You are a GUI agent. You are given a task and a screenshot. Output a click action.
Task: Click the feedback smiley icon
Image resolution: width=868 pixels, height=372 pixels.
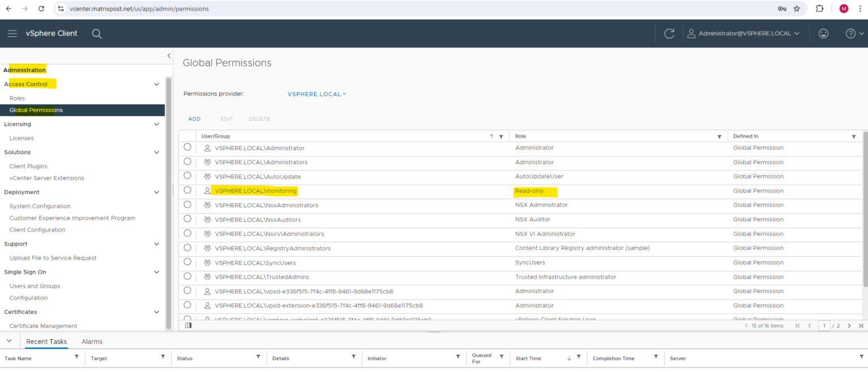point(823,33)
